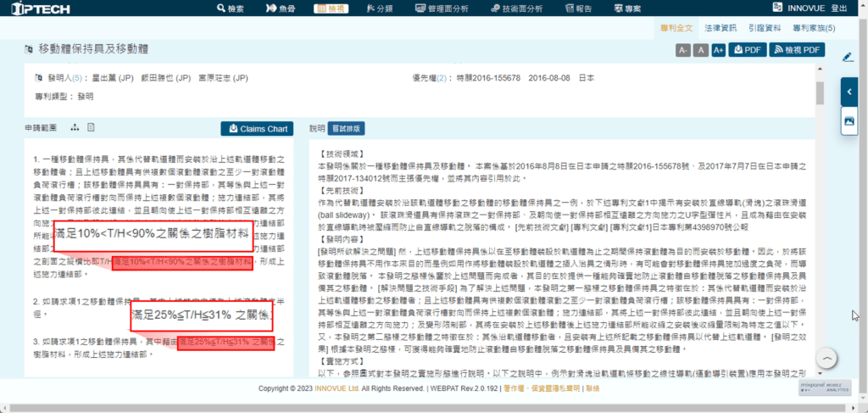Click the pencil edit icon on right
Image resolution: width=868 pixels, height=413 pixels.
click(x=848, y=57)
